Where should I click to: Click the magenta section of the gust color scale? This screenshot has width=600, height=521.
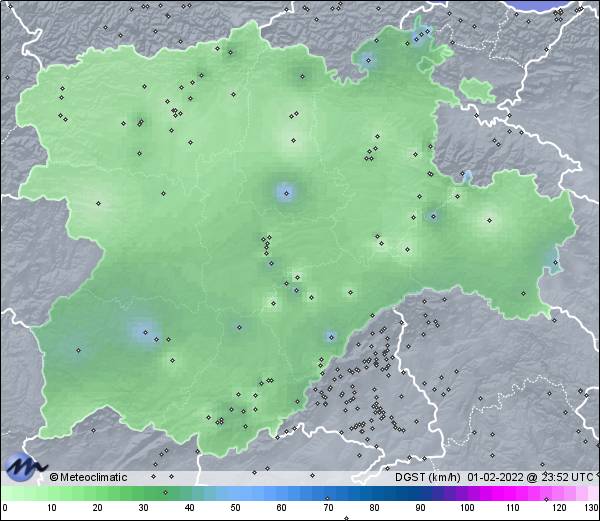pyautogui.click(x=509, y=493)
